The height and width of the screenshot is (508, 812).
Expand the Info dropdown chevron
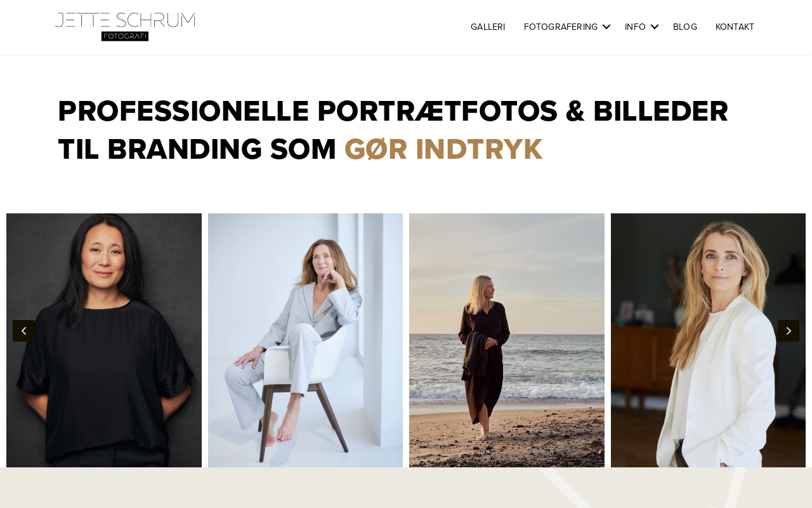pos(655,27)
